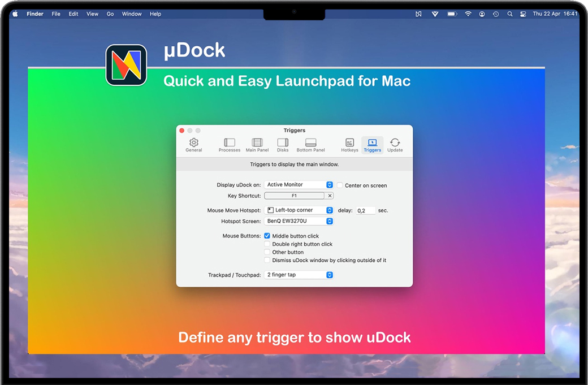Open the General preferences pane
The width and height of the screenshot is (588, 385).
pos(193,145)
